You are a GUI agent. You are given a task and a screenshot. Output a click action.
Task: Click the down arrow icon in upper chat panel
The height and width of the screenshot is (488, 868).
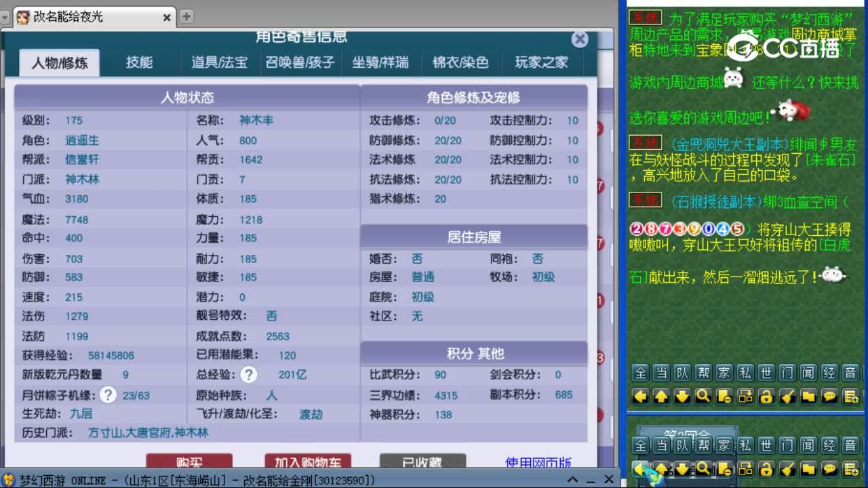click(x=682, y=396)
